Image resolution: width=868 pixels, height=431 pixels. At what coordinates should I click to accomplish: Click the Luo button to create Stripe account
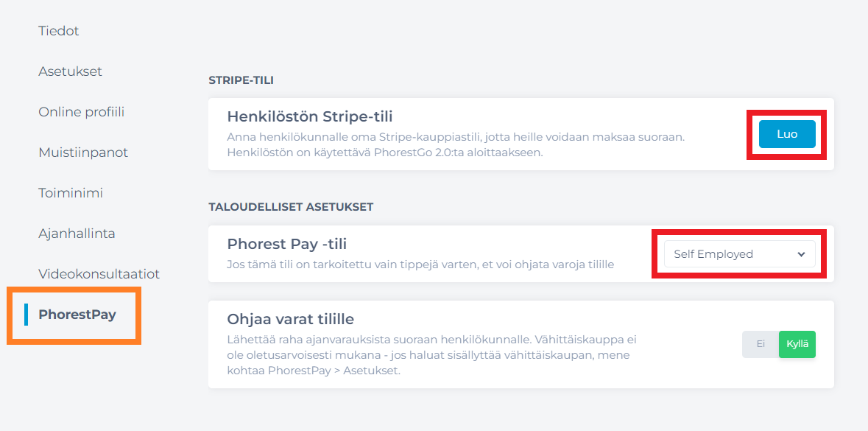[x=786, y=135]
